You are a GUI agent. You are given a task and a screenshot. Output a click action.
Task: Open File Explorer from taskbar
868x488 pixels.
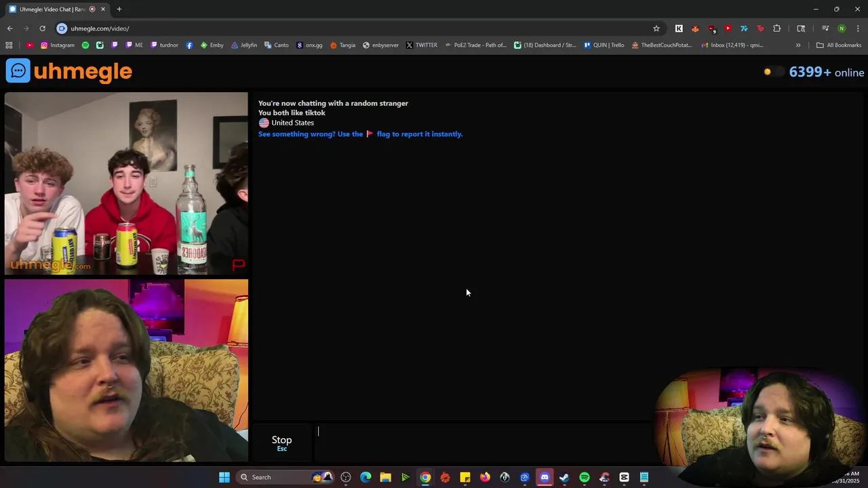click(x=385, y=477)
